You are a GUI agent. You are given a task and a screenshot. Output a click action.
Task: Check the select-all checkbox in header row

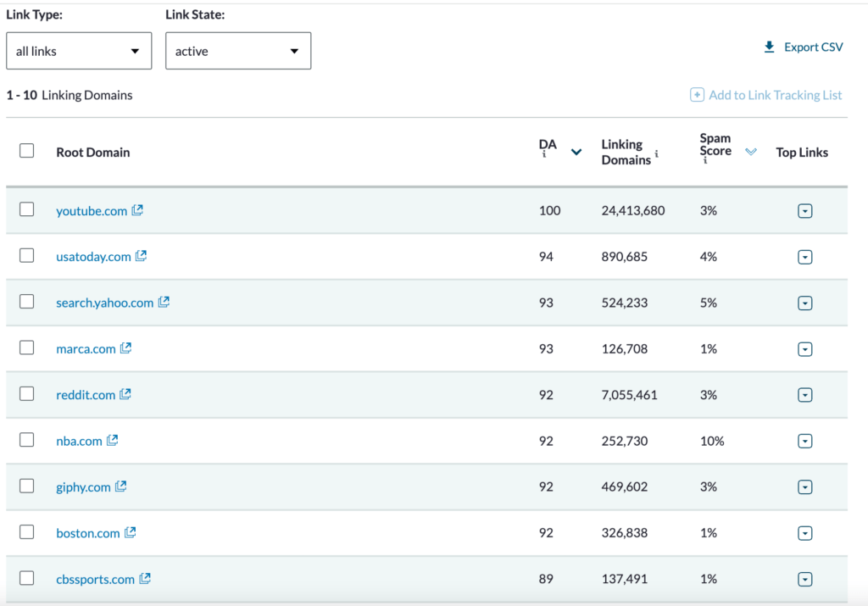(x=27, y=151)
